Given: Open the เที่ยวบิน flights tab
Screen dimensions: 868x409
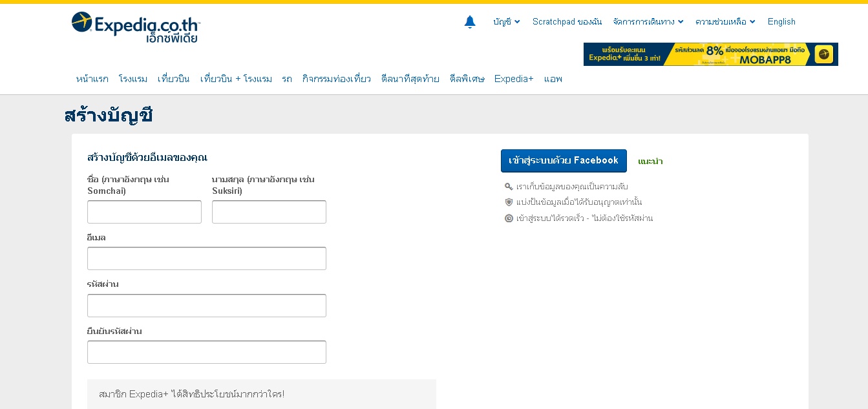Looking at the screenshot, I should click(174, 79).
